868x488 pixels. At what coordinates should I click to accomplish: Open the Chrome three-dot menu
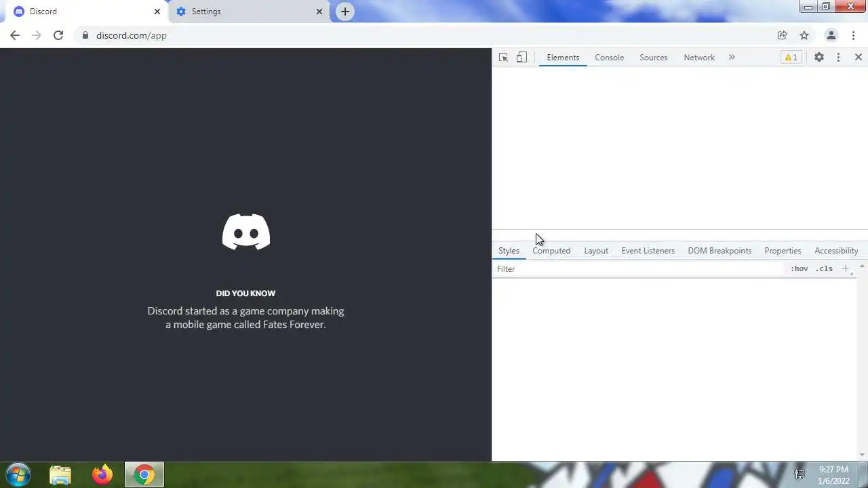tap(854, 35)
